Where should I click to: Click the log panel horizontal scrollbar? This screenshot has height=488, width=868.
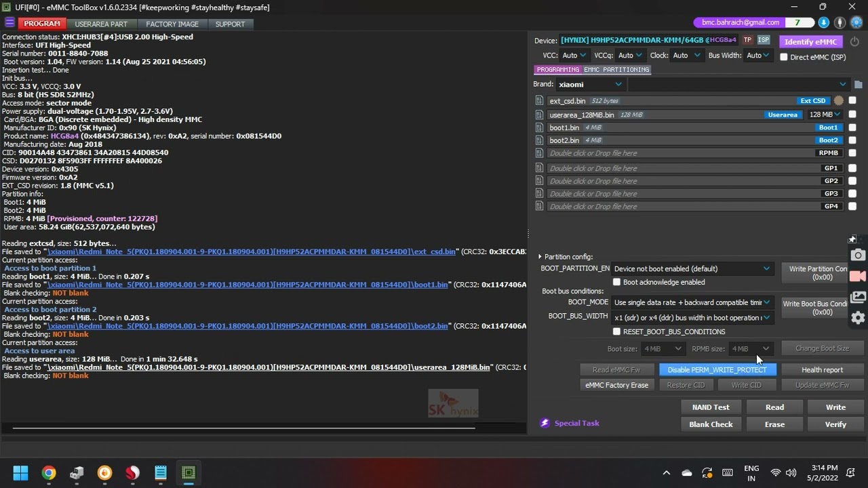[244, 428]
